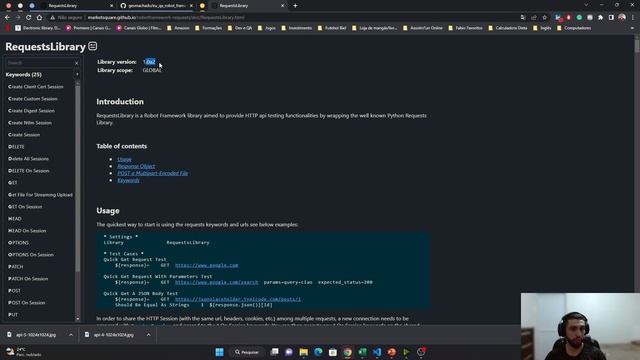Go back using the browser back arrow
Viewport: 640px width, 360px height.
(x=7, y=18)
